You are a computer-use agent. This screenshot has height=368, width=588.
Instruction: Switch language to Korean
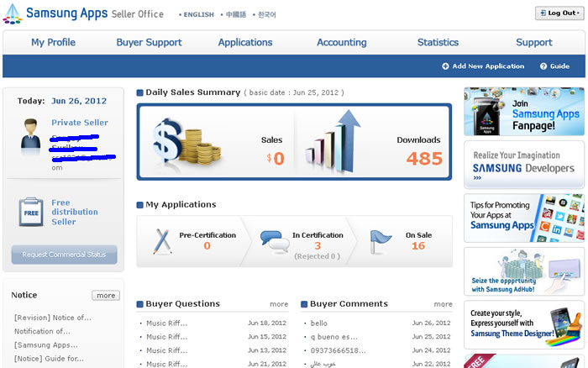coord(266,14)
